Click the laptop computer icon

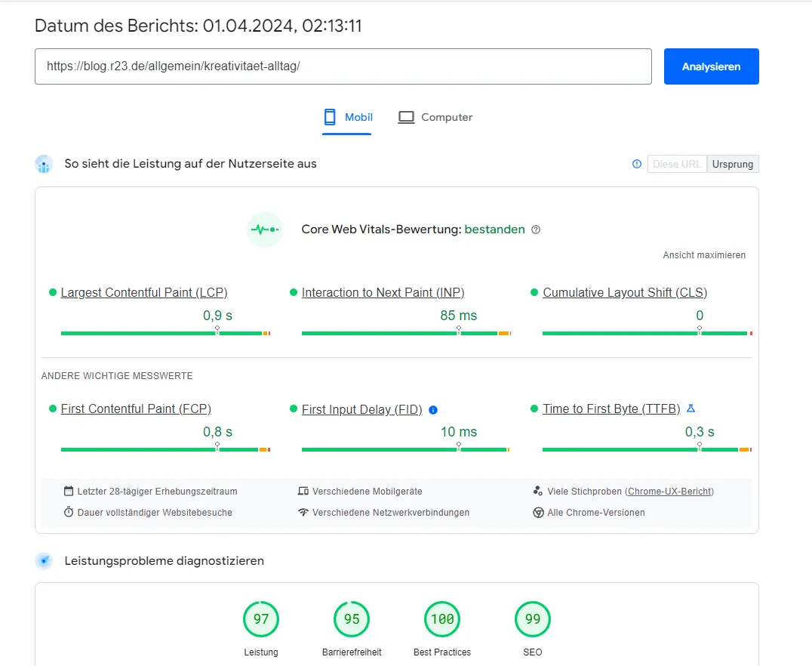click(406, 118)
